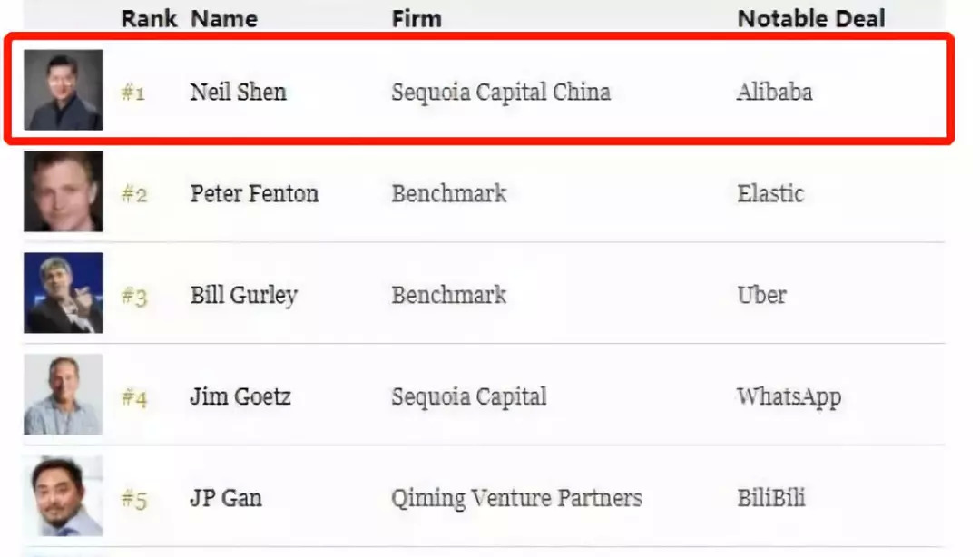The image size is (980, 557).
Task: Click the profile photo in the #5 row
Action: click(63, 496)
